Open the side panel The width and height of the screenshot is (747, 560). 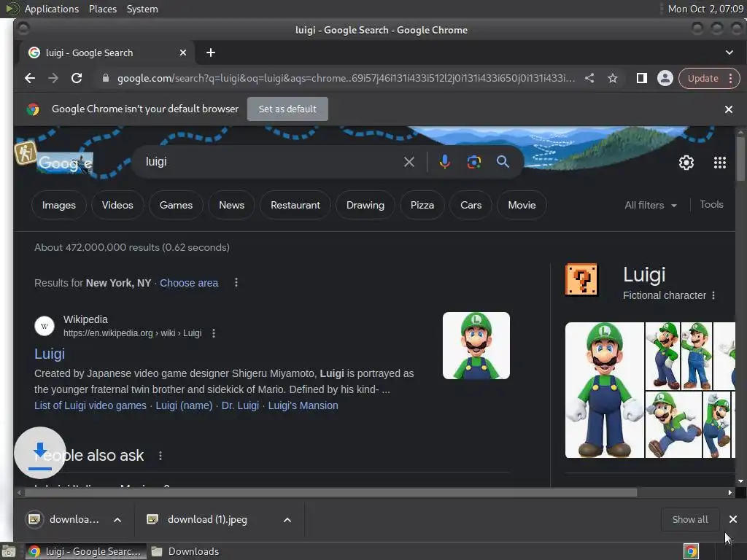pos(642,78)
